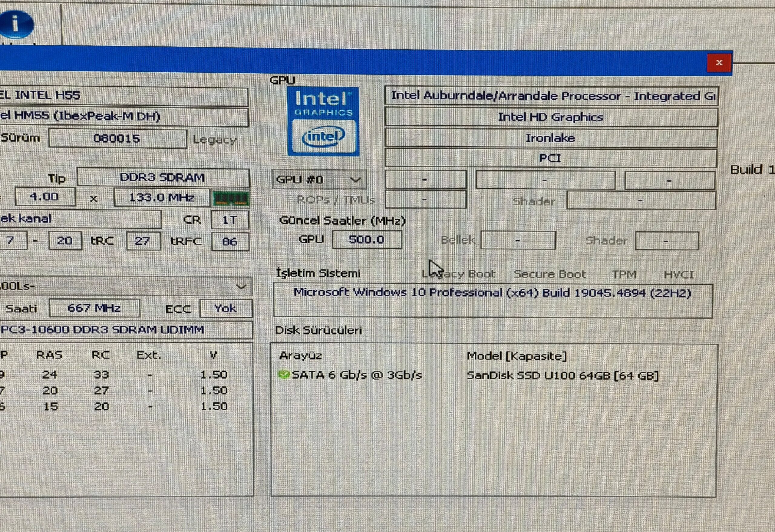The width and height of the screenshot is (775, 532).
Task: Click the Legacy label beside Sürüm
Action: [x=215, y=139]
